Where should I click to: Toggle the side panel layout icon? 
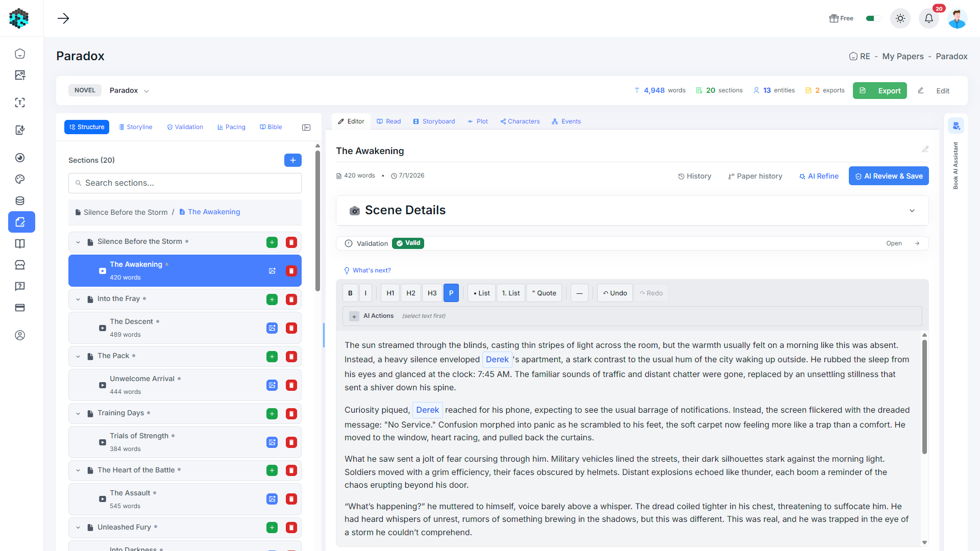click(306, 128)
